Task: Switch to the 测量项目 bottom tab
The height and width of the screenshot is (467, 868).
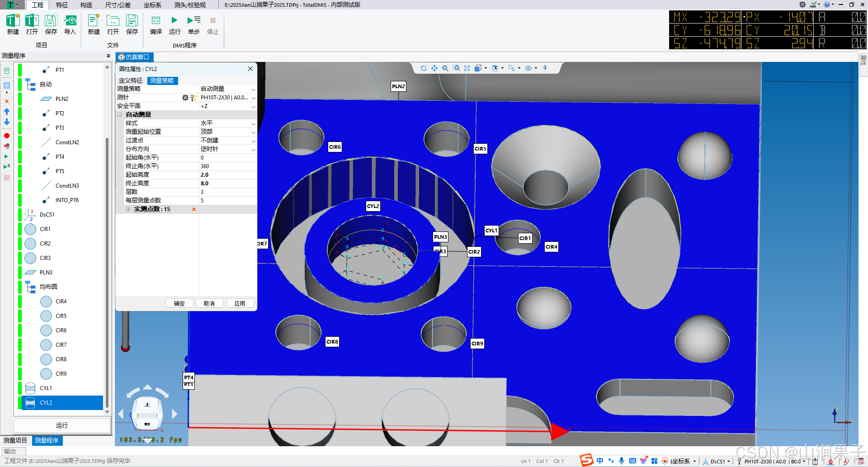Action: pyautogui.click(x=15, y=440)
